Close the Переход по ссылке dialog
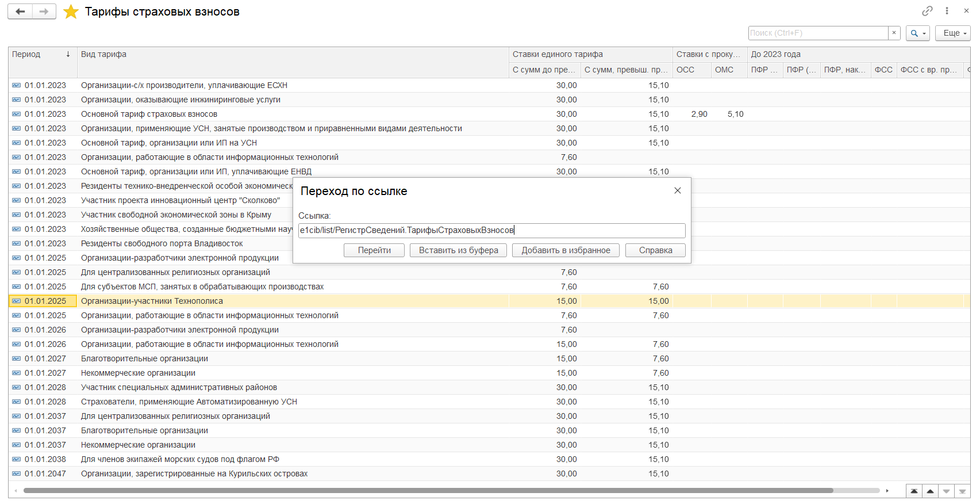 click(x=677, y=190)
